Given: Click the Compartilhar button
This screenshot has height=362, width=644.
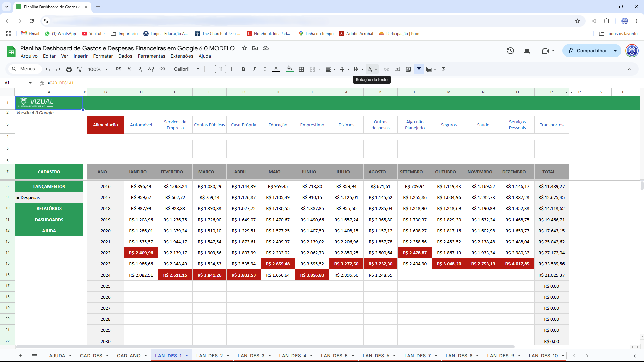Looking at the screenshot, I should tap(588, 51).
